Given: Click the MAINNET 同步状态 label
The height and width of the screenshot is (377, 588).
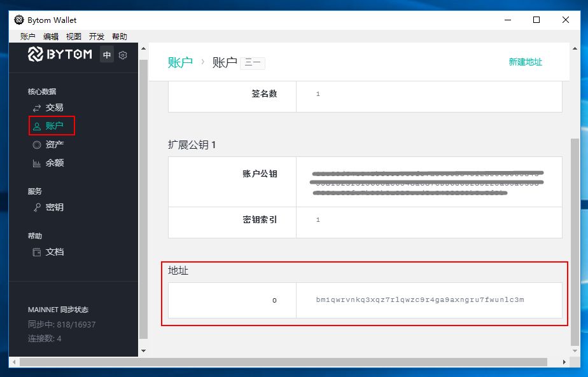Looking at the screenshot, I should pos(58,310).
